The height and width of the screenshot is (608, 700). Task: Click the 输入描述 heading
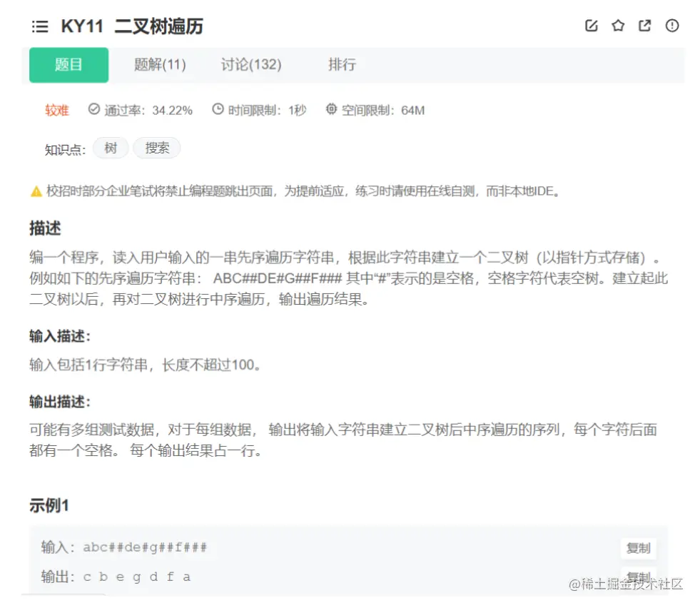pos(60,336)
